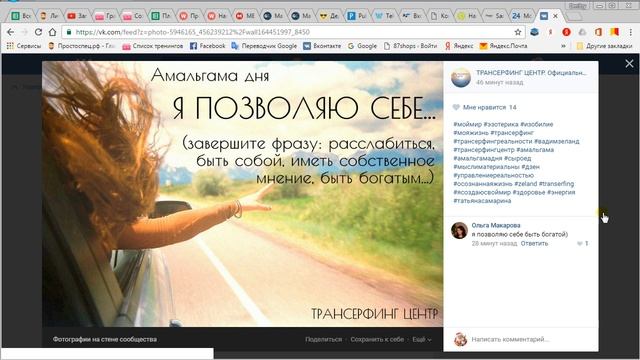
Task: Open the 87shops - Войти bookmark
Action: click(410, 46)
